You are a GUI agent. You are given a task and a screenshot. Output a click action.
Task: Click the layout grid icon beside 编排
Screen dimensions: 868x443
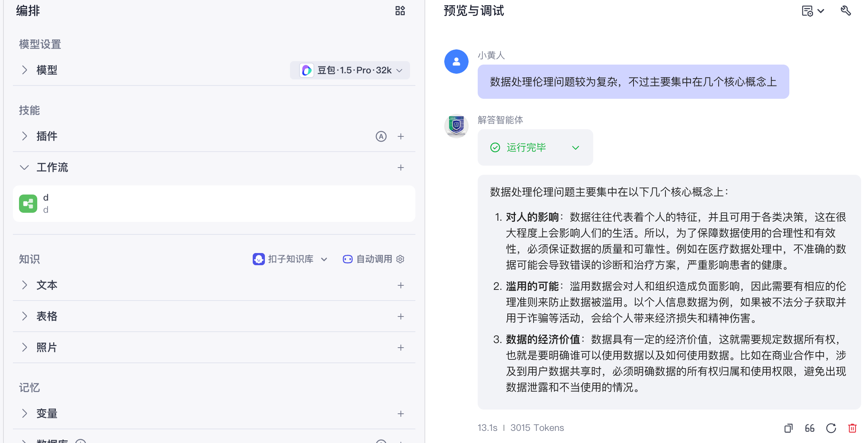click(400, 11)
